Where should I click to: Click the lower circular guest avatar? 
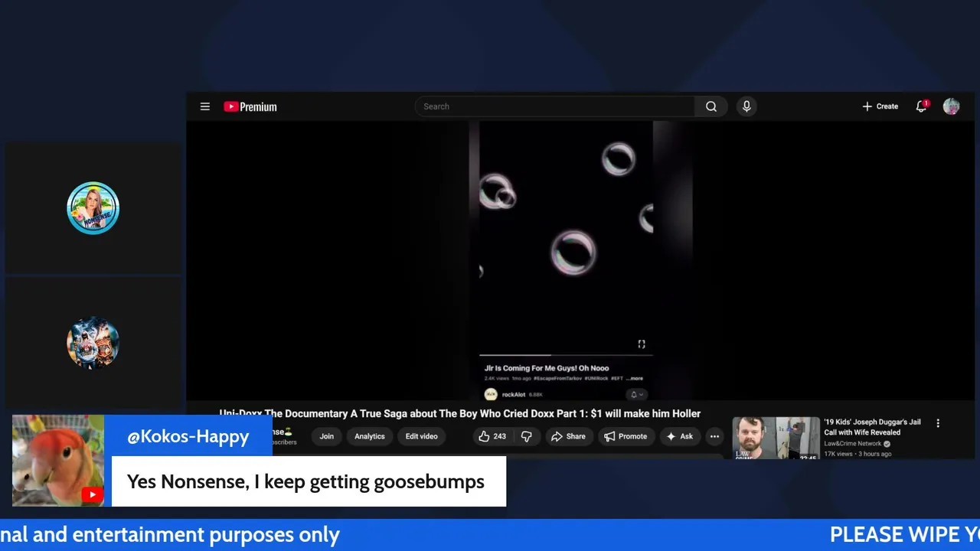pyautogui.click(x=93, y=343)
